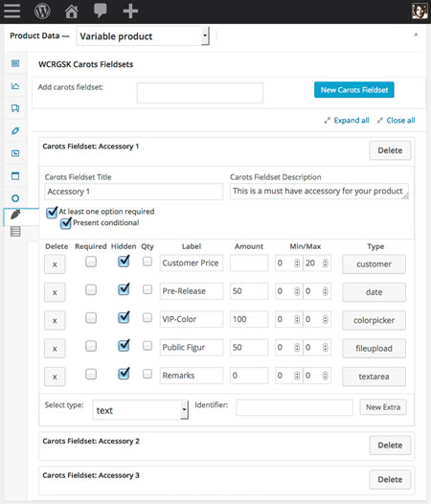Open the Variable product type dropdown

click(x=143, y=36)
